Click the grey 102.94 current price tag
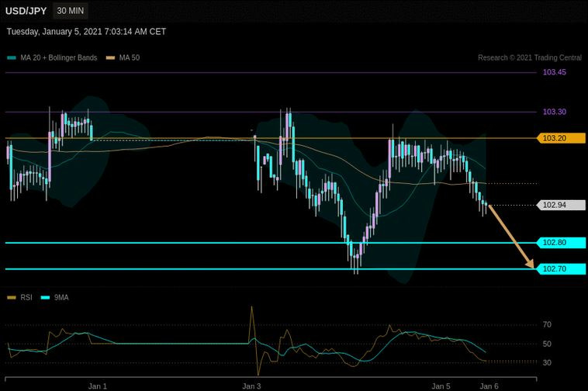 click(561, 205)
